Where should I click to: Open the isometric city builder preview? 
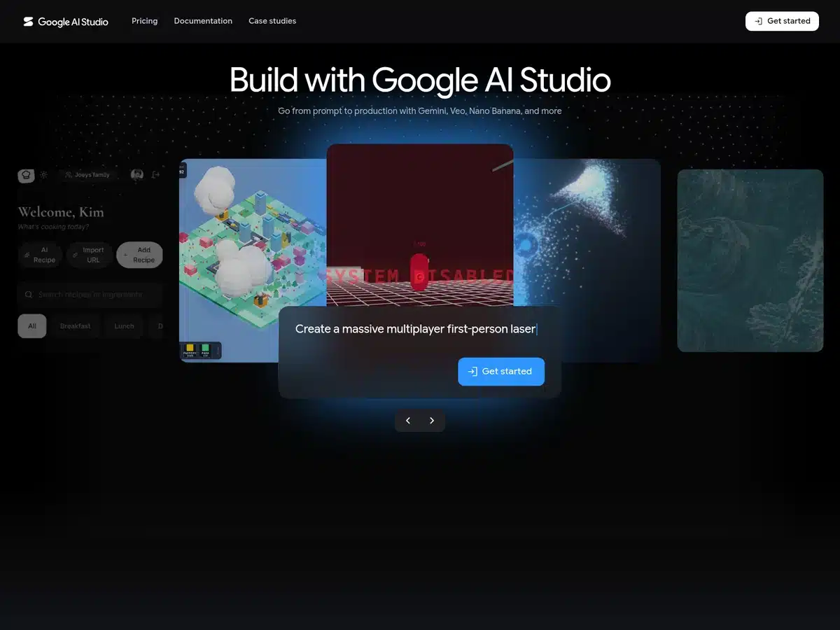pyautogui.click(x=253, y=260)
